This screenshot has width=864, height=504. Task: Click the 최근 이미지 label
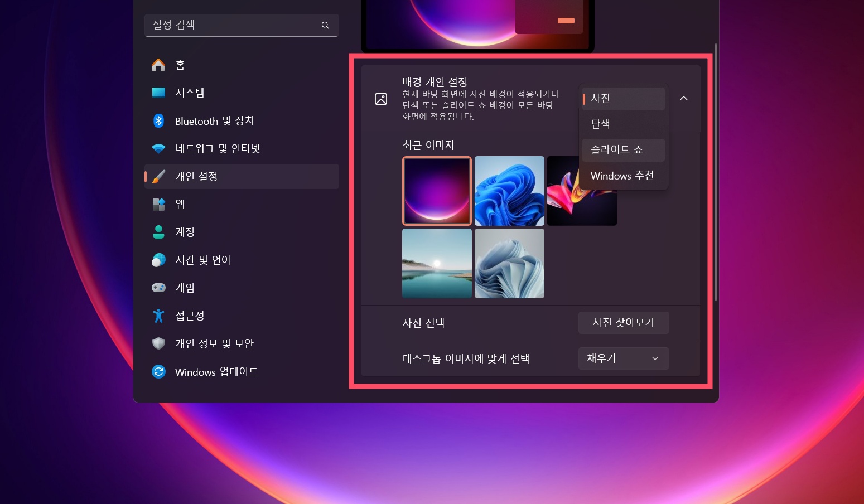[428, 145]
